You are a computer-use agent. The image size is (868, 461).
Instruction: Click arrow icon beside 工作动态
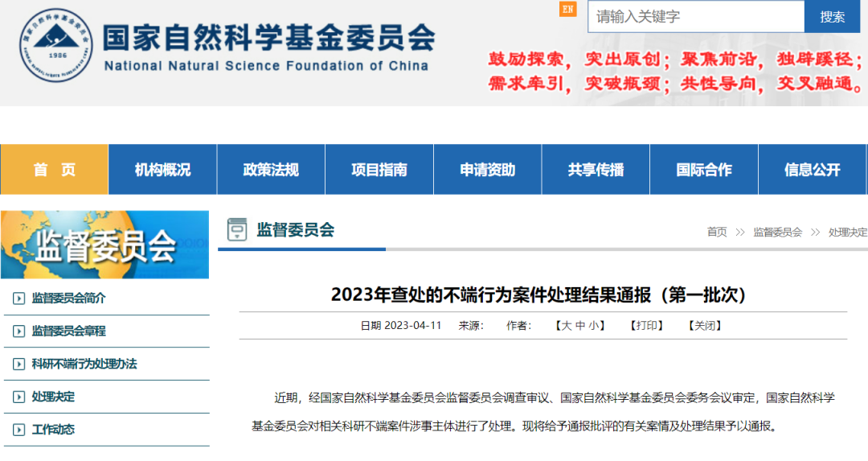(x=18, y=430)
